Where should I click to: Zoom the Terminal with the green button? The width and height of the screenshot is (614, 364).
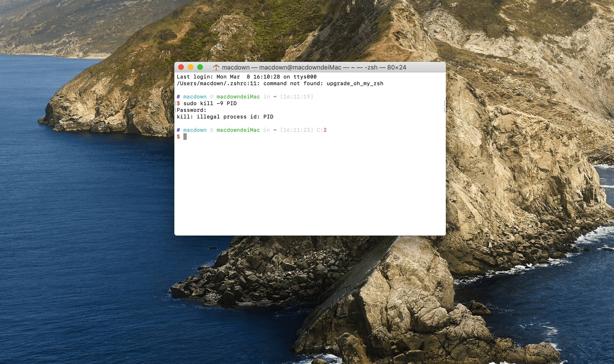point(200,67)
